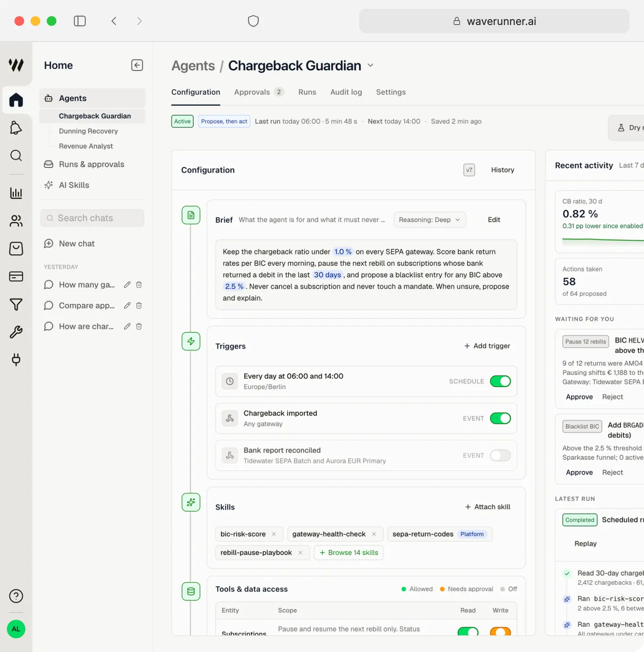Click the browser privacy shield icon
This screenshot has width=644, height=652.
(x=253, y=21)
